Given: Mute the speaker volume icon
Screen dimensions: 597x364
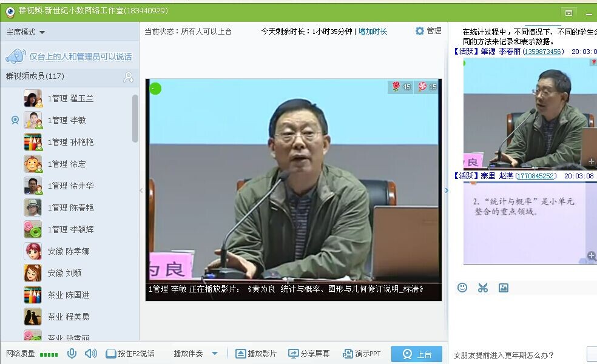Looking at the screenshot, I should (x=90, y=354).
